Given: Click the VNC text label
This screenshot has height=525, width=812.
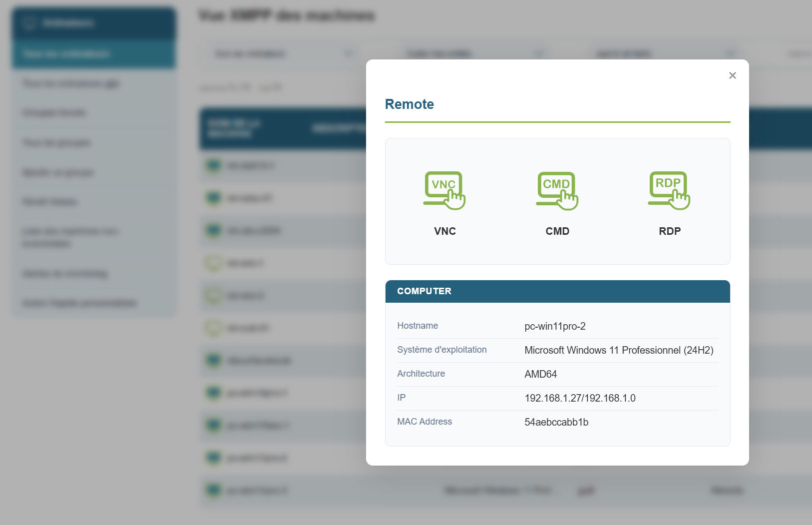Looking at the screenshot, I should (444, 231).
